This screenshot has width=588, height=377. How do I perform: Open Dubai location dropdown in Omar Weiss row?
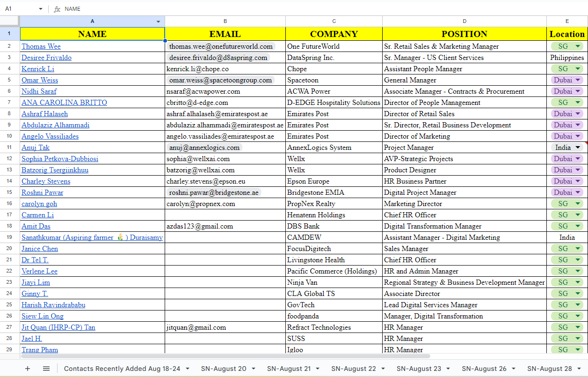pyautogui.click(x=578, y=80)
